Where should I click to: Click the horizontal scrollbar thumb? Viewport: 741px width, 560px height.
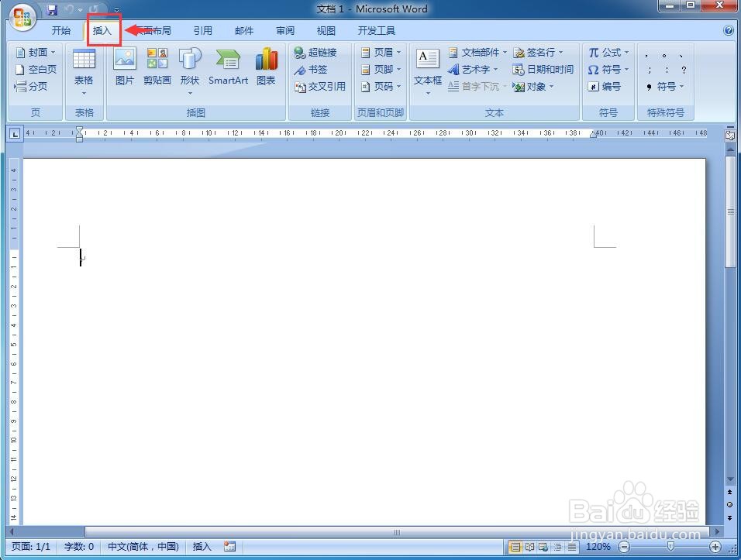click(397, 532)
